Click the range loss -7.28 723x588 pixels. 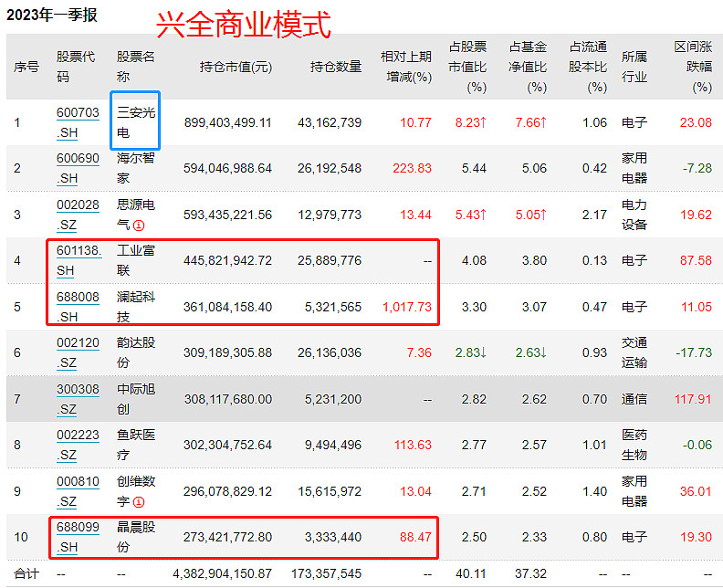point(697,168)
